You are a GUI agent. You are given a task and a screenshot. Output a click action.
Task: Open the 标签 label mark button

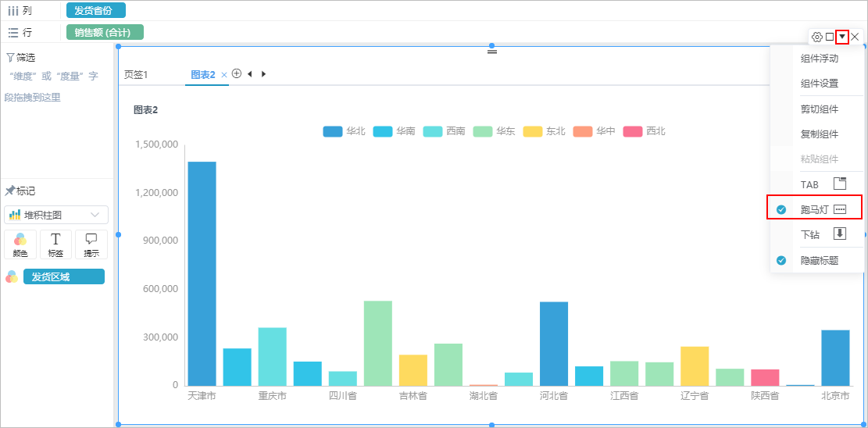coord(55,244)
